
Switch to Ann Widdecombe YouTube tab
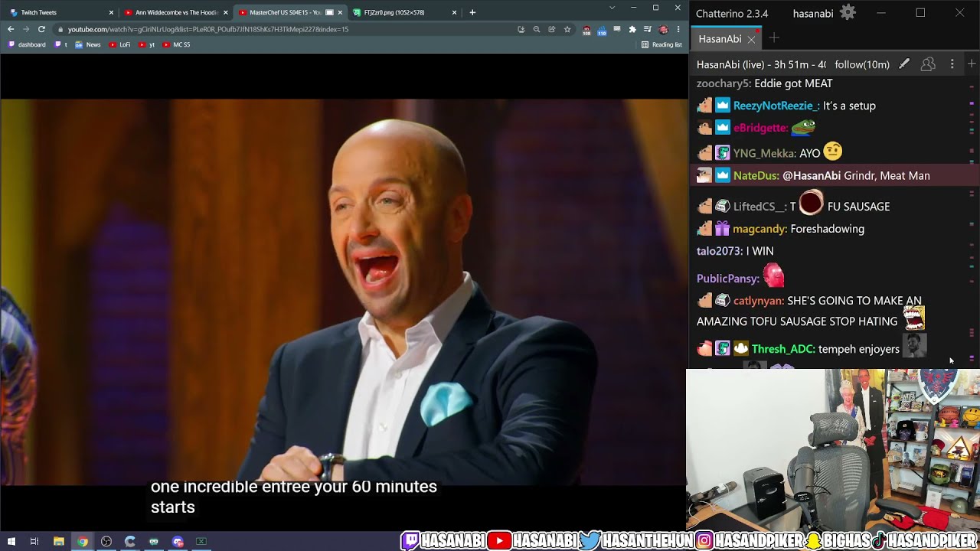175,12
